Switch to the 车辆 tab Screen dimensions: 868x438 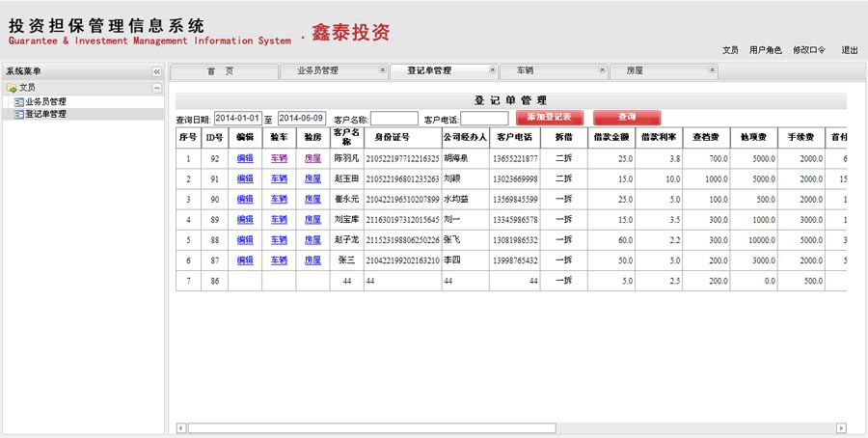tap(526, 70)
